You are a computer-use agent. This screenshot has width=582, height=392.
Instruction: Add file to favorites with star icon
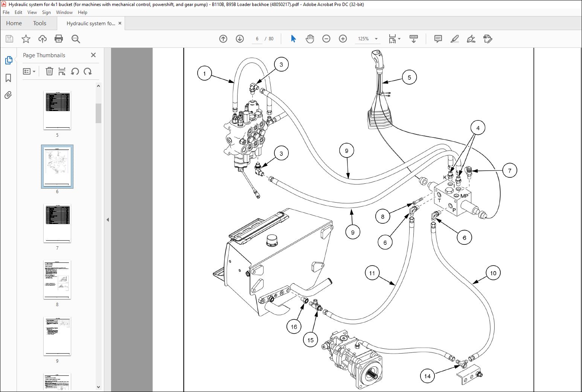point(26,39)
